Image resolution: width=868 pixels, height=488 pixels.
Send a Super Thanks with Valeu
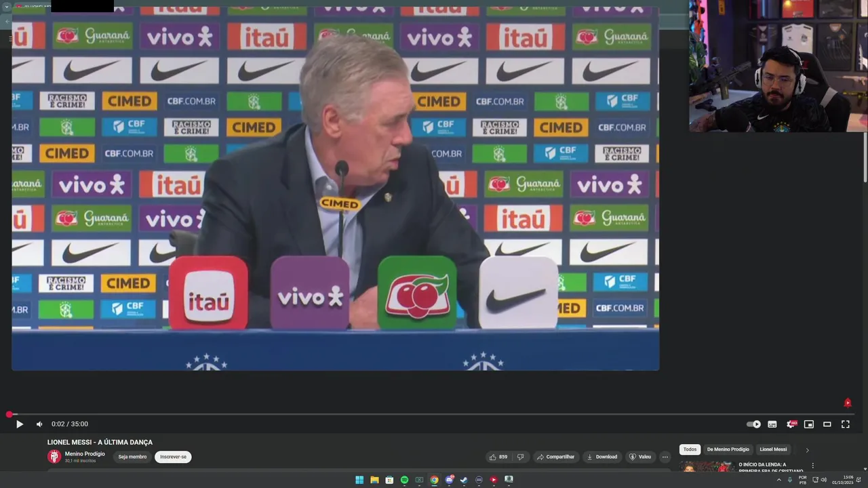click(639, 457)
